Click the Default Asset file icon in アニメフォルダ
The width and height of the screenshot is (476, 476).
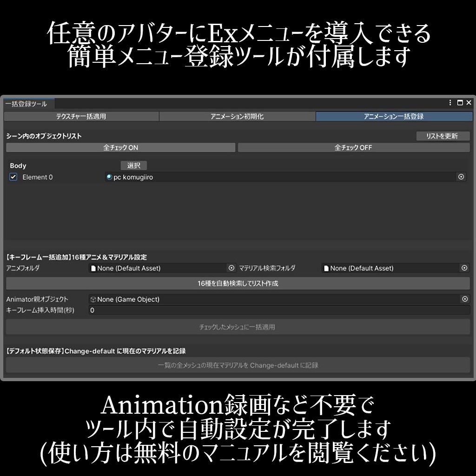[93, 268]
